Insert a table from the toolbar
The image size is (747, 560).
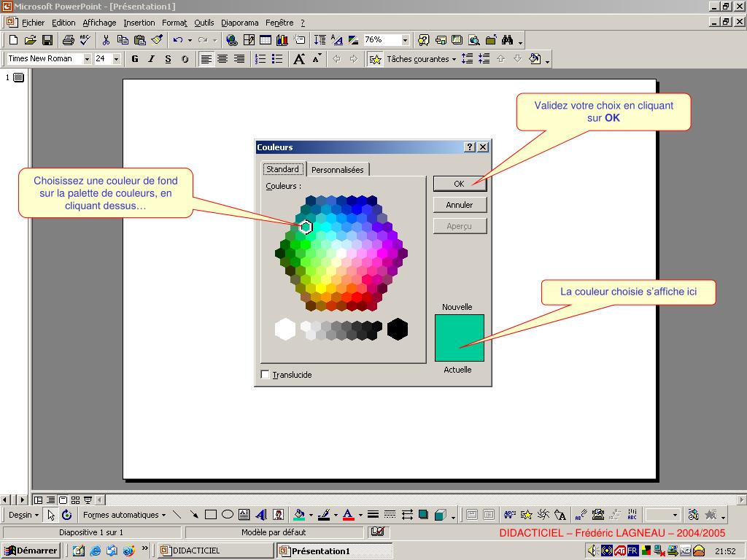click(266, 40)
